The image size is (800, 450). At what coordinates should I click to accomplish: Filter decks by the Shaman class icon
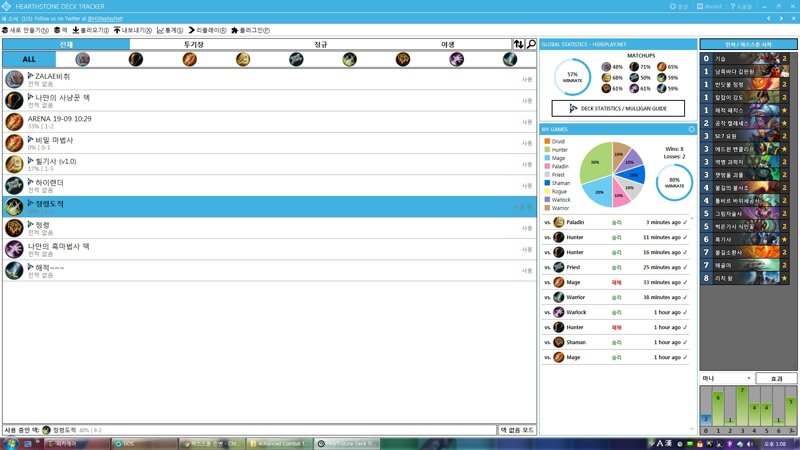403,59
